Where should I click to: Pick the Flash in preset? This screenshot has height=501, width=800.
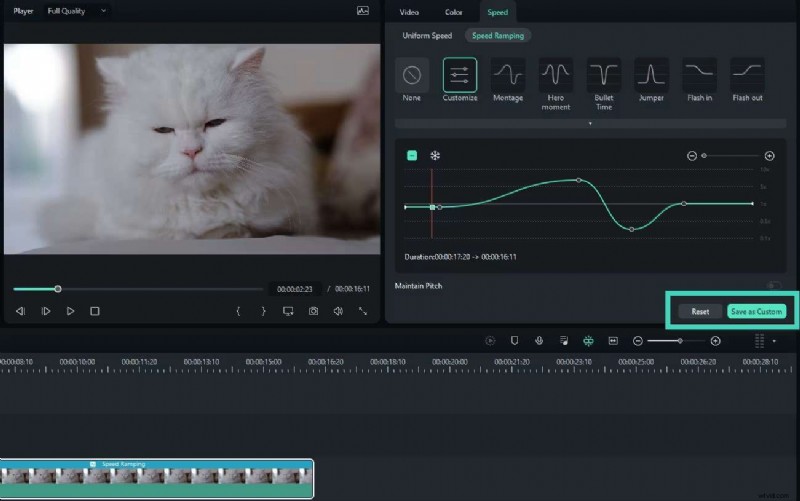tap(699, 75)
